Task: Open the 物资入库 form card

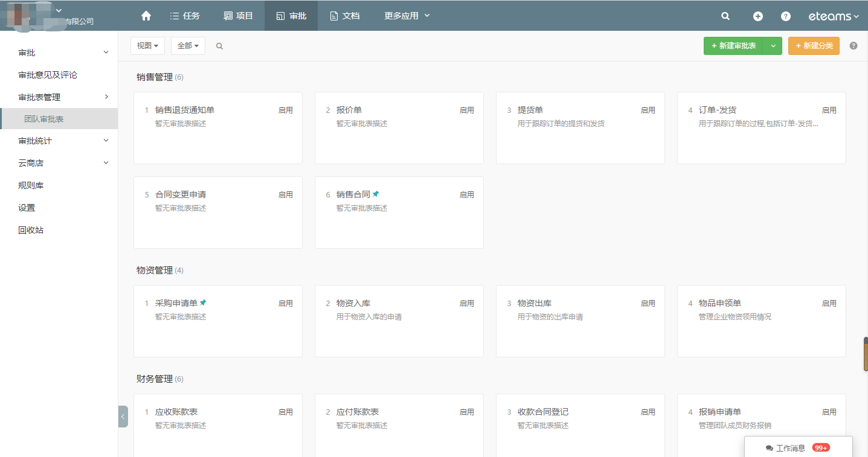Action: [399, 321]
